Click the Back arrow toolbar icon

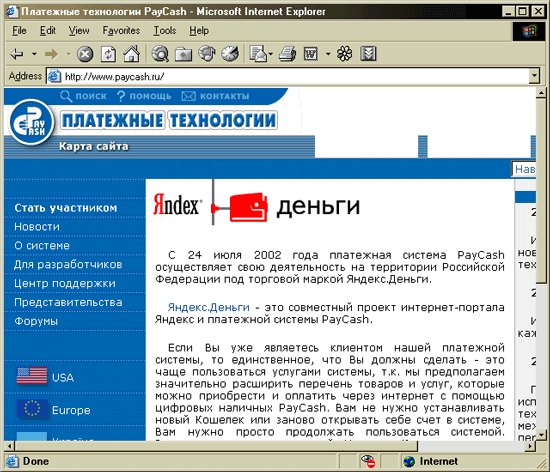coord(17,54)
